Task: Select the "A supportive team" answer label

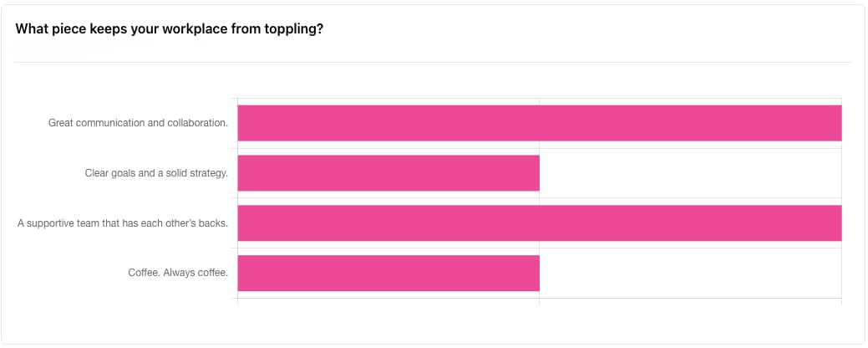Action: [122, 223]
